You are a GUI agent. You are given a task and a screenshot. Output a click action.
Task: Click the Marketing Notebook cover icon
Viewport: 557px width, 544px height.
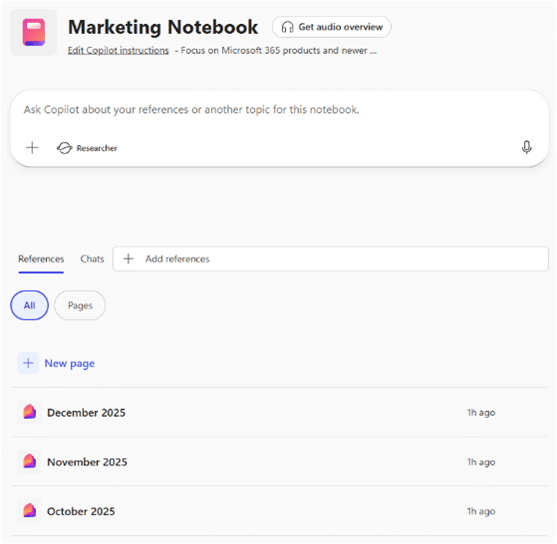[x=34, y=32]
